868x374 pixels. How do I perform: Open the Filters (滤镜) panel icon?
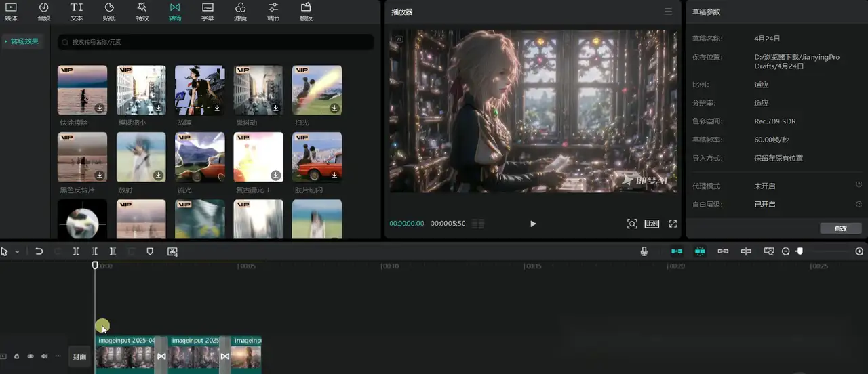240,12
